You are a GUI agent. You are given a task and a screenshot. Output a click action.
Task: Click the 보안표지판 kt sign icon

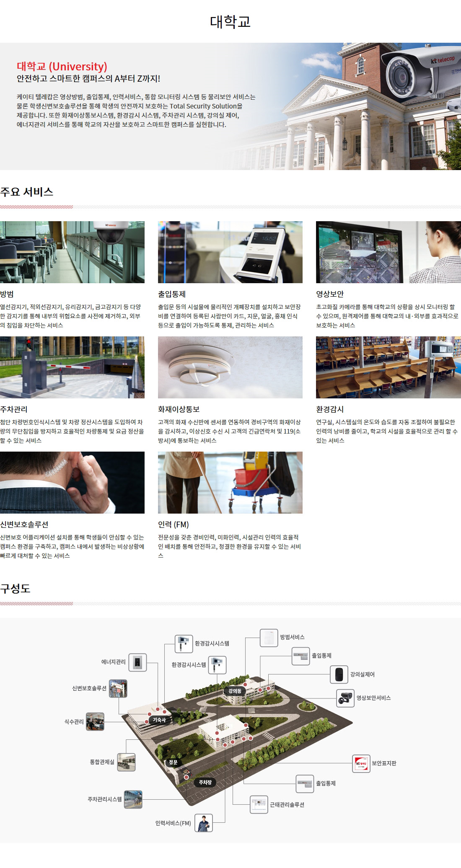pyautogui.click(x=361, y=763)
